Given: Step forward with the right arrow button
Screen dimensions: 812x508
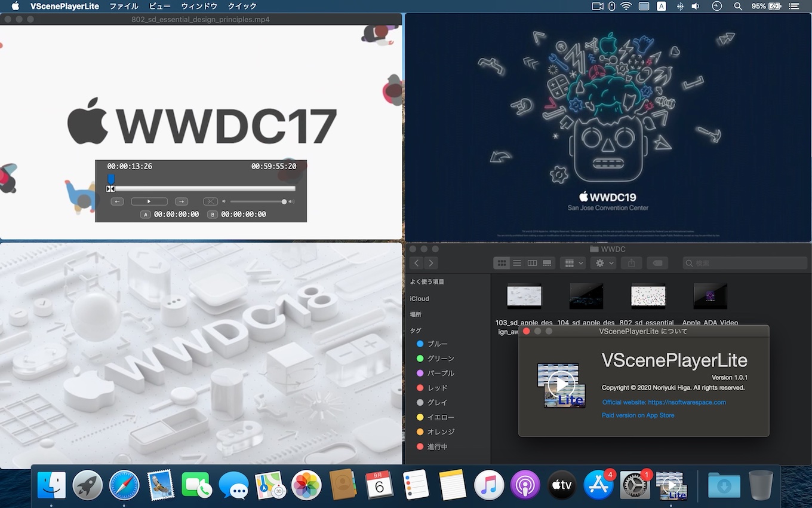Looking at the screenshot, I should point(182,201).
